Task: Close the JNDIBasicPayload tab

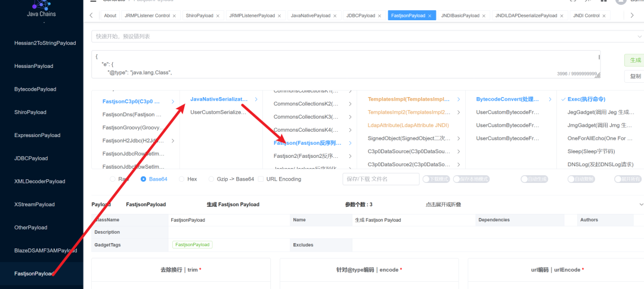Action: click(x=484, y=15)
